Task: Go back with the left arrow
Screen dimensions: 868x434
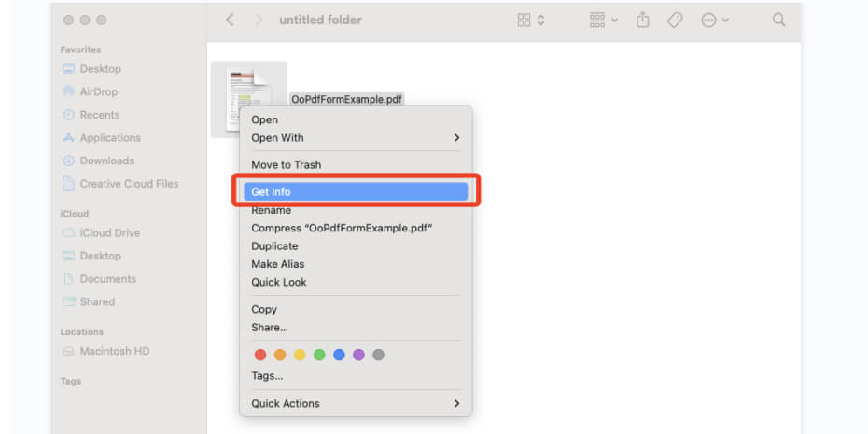Action: [x=231, y=20]
